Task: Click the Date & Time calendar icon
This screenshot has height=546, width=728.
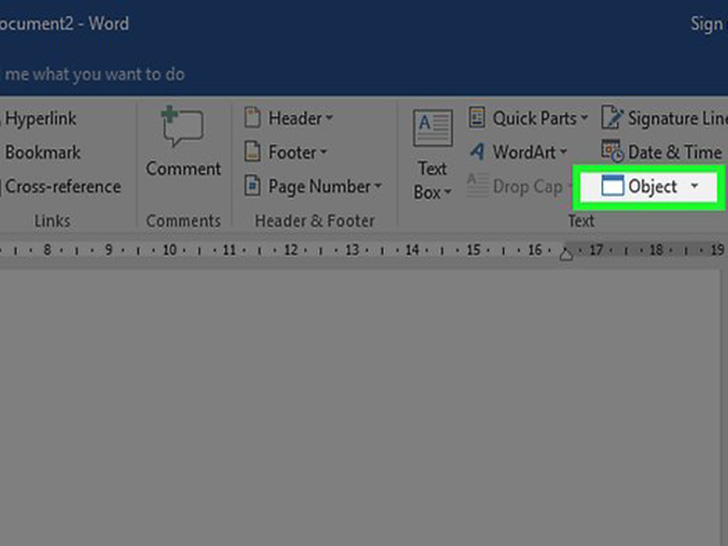Action: (612, 151)
